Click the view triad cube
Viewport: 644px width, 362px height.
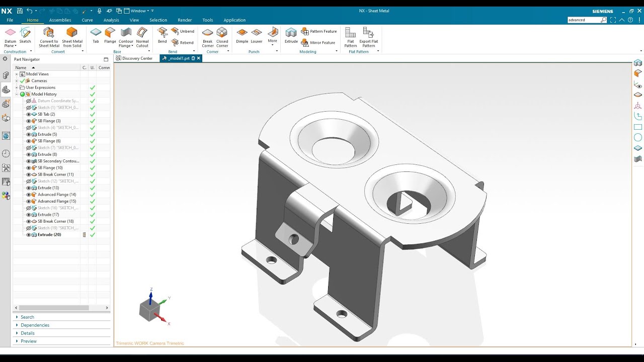click(x=149, y=311)
